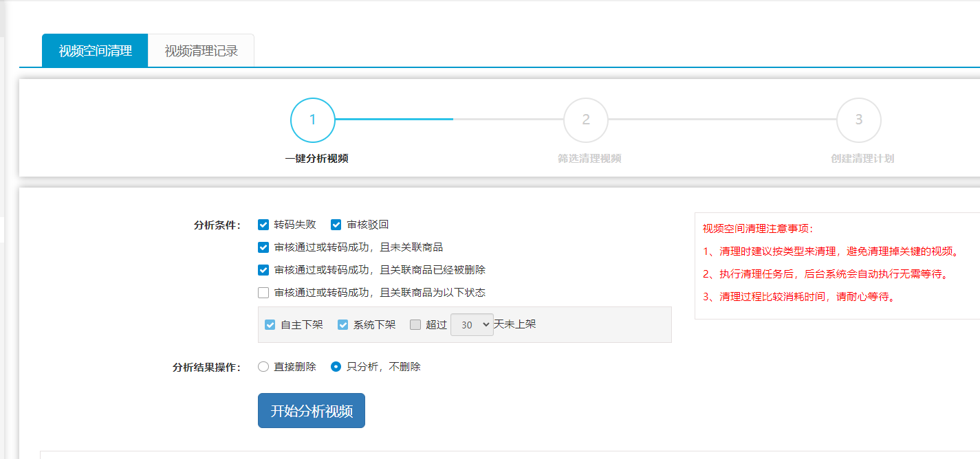Uncheck the 审核驳回 checkbox
Screen dimensions: 980x459
coord(336,225)
